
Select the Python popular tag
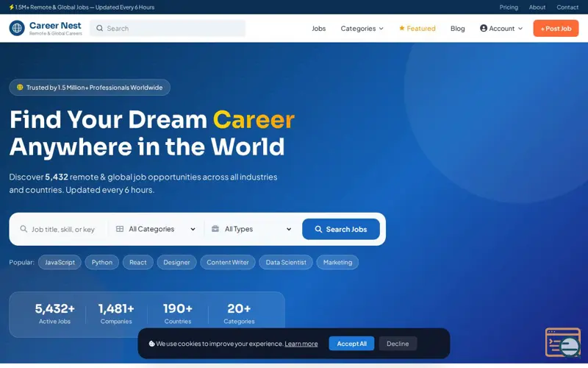click(102, 262)
